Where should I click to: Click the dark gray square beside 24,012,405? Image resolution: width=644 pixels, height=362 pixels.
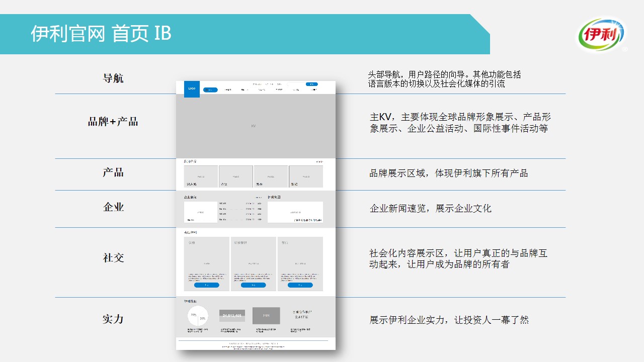pos(266,316)
